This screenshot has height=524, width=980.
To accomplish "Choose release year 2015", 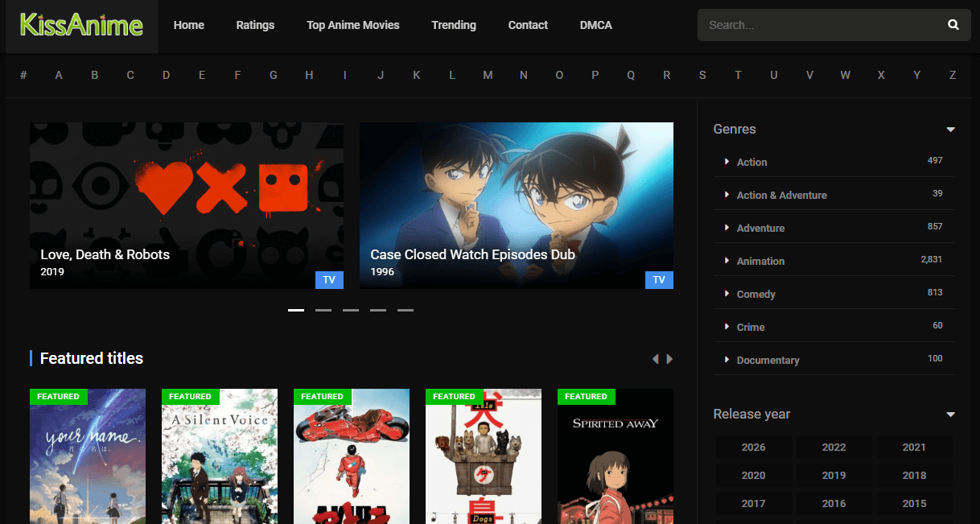I will [x=915, y=504].
